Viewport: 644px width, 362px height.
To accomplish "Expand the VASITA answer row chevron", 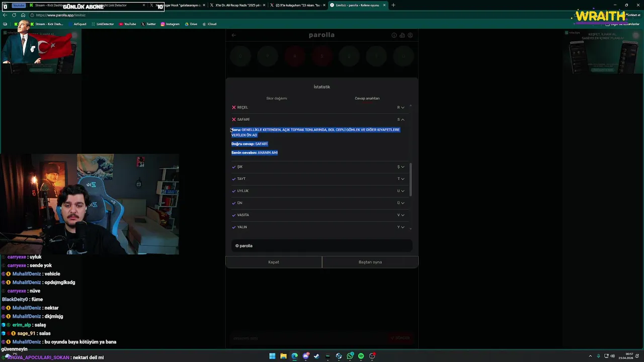I will click(403, 215).
